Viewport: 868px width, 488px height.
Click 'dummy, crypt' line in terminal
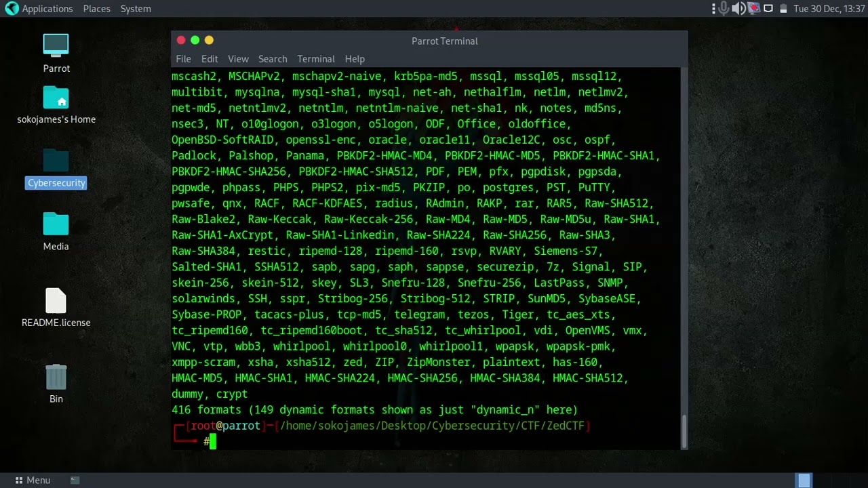tap(210, 394)
